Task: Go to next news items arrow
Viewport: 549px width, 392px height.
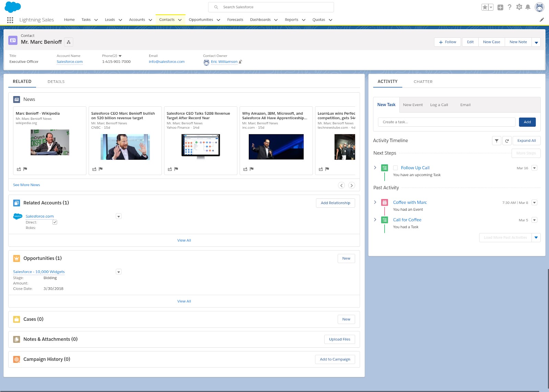Action: coord(352,185)
